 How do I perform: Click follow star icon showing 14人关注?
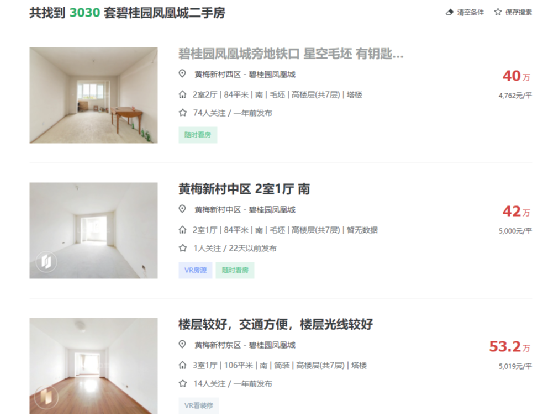point(182,383)
